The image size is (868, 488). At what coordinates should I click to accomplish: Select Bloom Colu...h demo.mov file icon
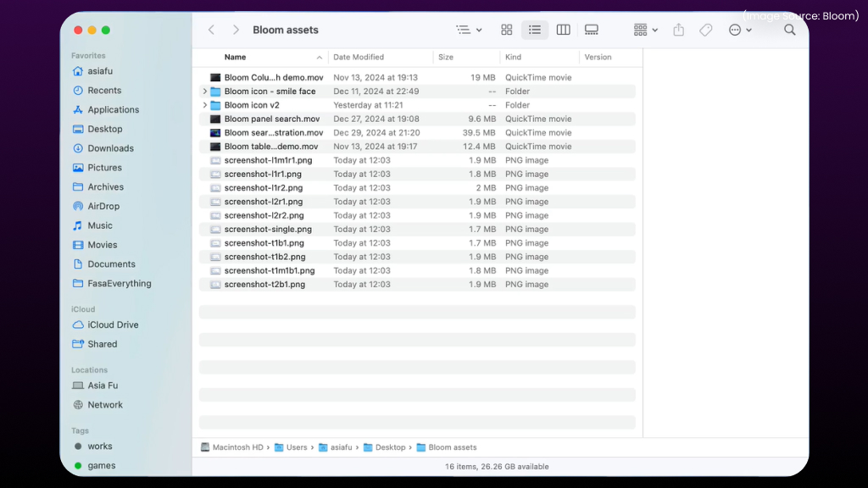[x=215, y=77]
